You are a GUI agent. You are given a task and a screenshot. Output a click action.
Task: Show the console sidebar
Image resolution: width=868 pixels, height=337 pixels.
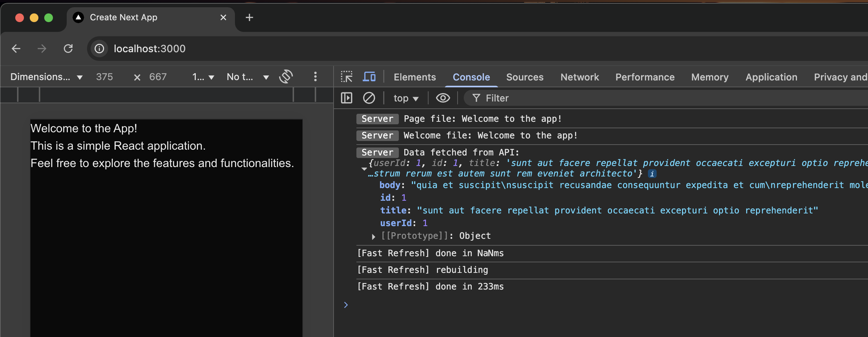(x=347, y=98)
